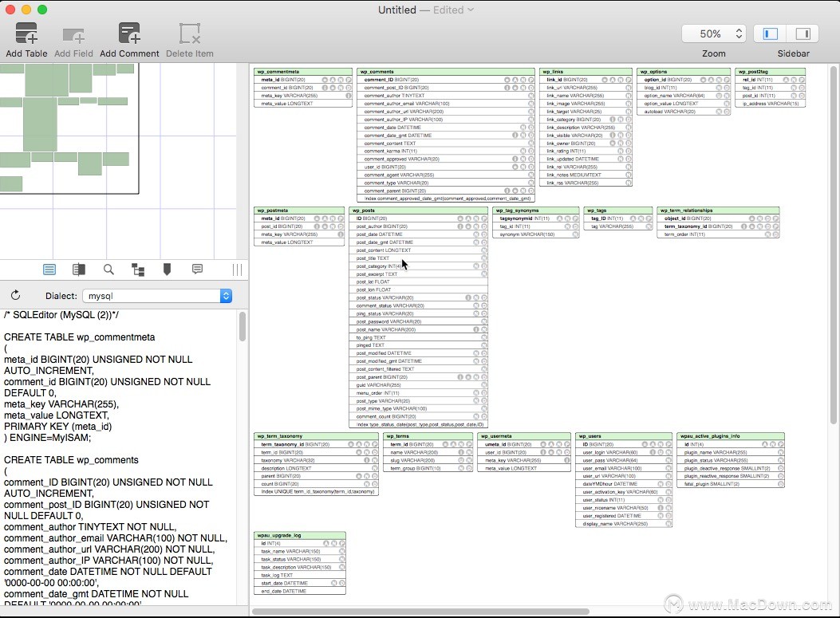Switch to the split columns panel tab
The width and height of the screenshot is (840, 618).
click(x=79, y=270)
